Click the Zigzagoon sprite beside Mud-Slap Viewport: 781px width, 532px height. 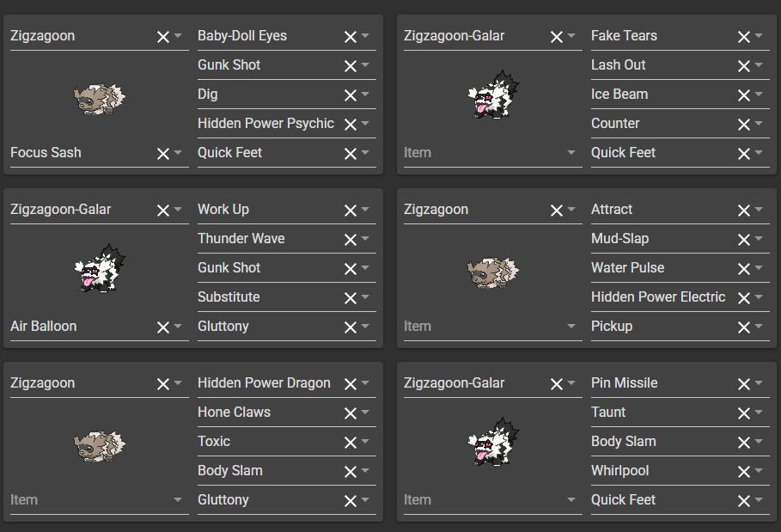[493, 271]
